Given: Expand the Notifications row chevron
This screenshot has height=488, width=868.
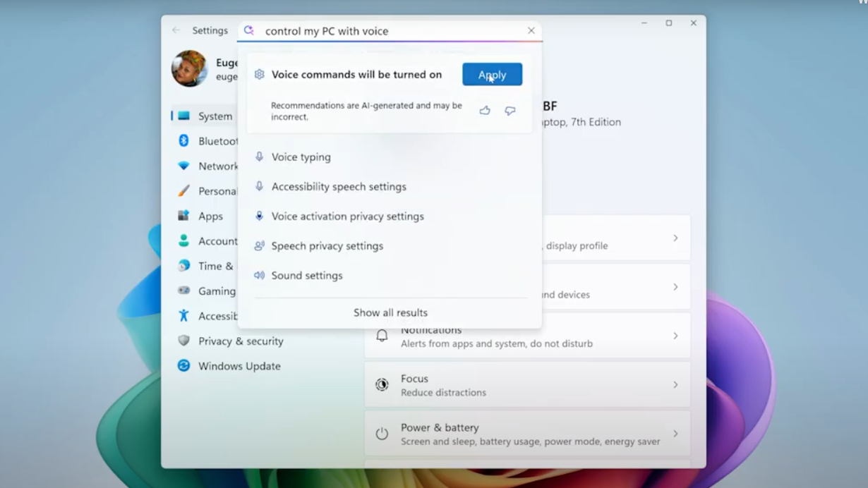Looking at the screenshot, I should [675, 336].
